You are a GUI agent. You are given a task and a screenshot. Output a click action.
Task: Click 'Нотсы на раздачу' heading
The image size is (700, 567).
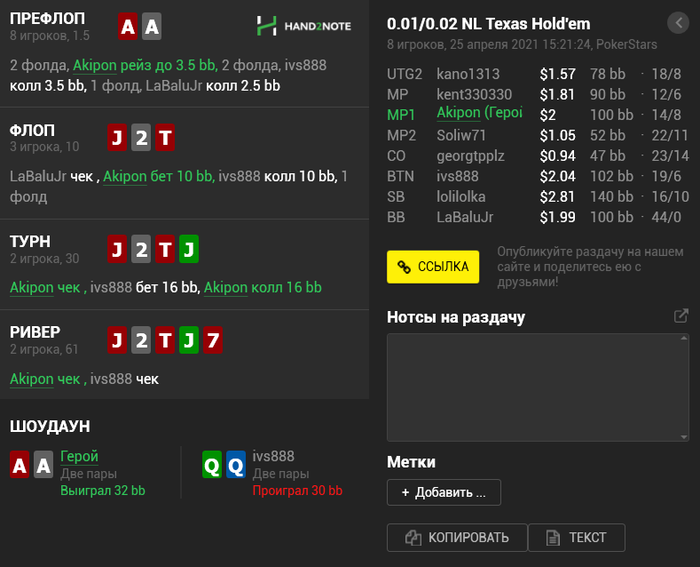coord(456,317)
